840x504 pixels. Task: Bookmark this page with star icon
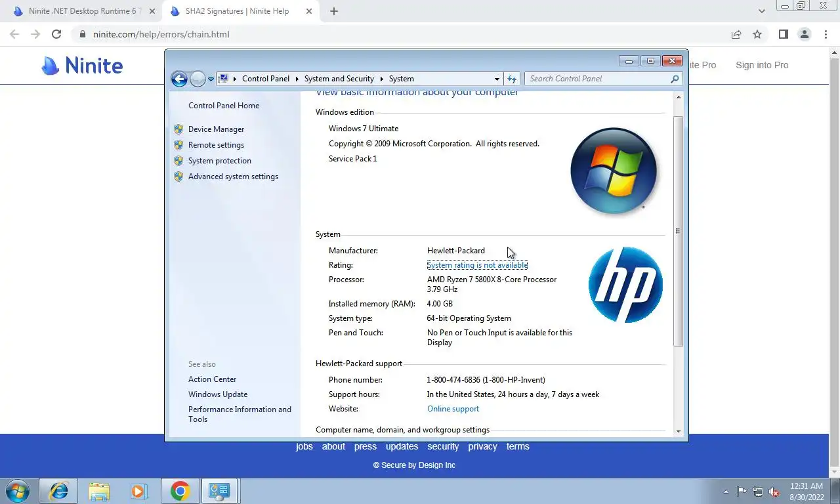tap(757, 34)
